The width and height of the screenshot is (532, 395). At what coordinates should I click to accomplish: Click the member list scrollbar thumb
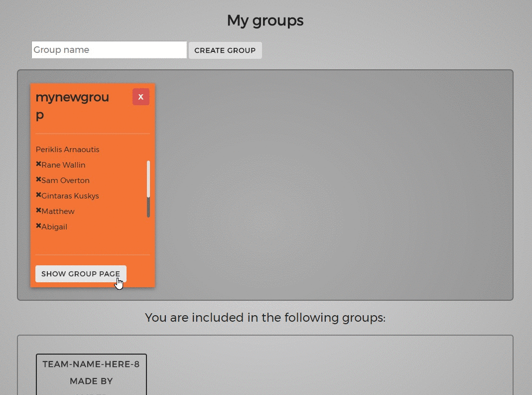pyautogui.click(x=148, y=179)
